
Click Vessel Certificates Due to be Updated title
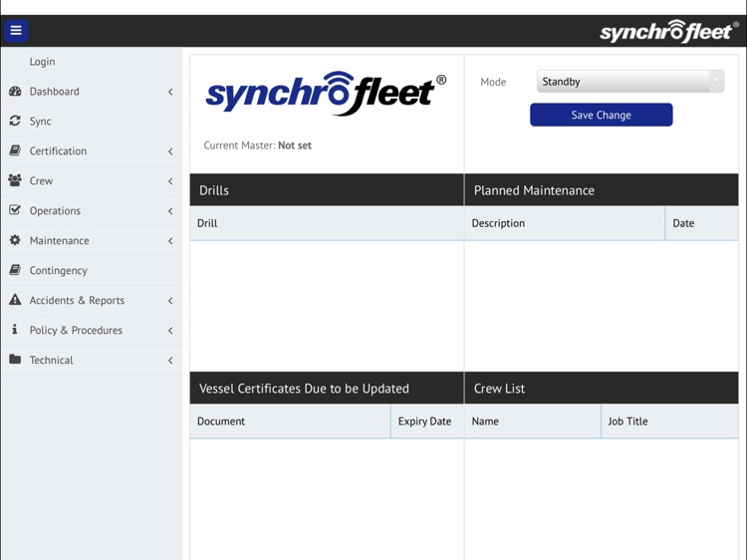(x=304, y=389)
